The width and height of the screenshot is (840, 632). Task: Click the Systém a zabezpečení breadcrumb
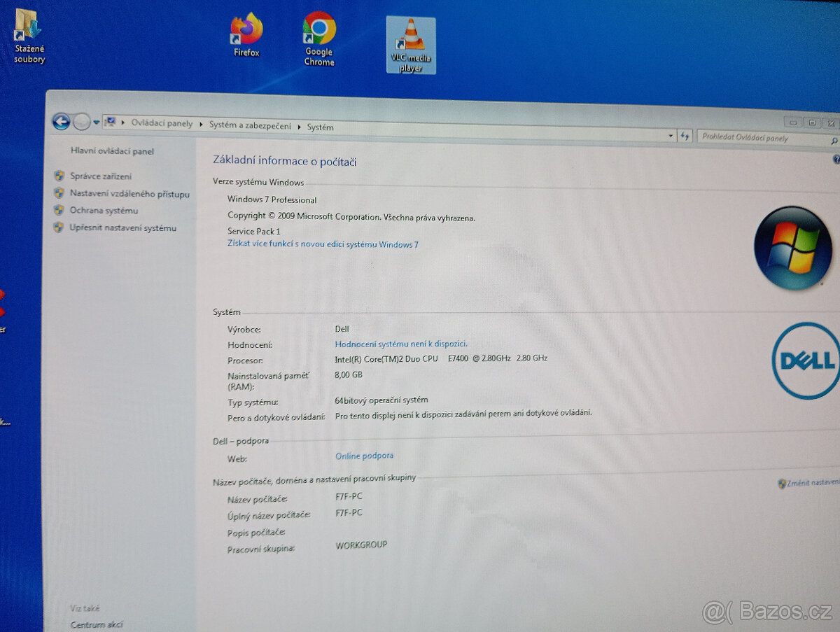[x=250, y=126]
